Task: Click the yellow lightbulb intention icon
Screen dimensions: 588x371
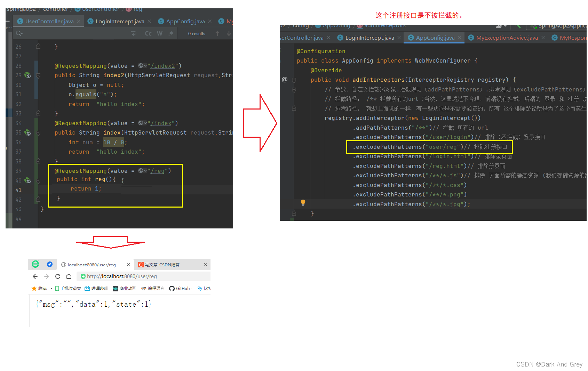Action: coord(303,202)
